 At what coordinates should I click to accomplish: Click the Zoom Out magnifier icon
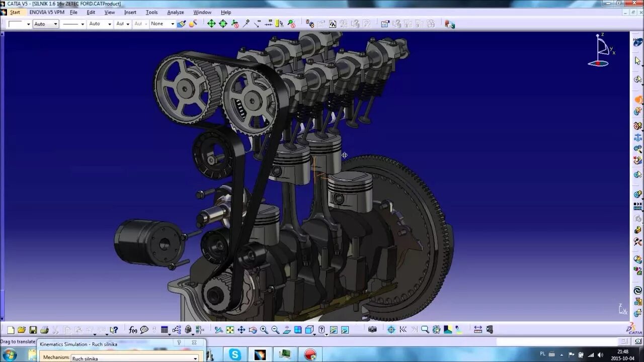[275, 330]
